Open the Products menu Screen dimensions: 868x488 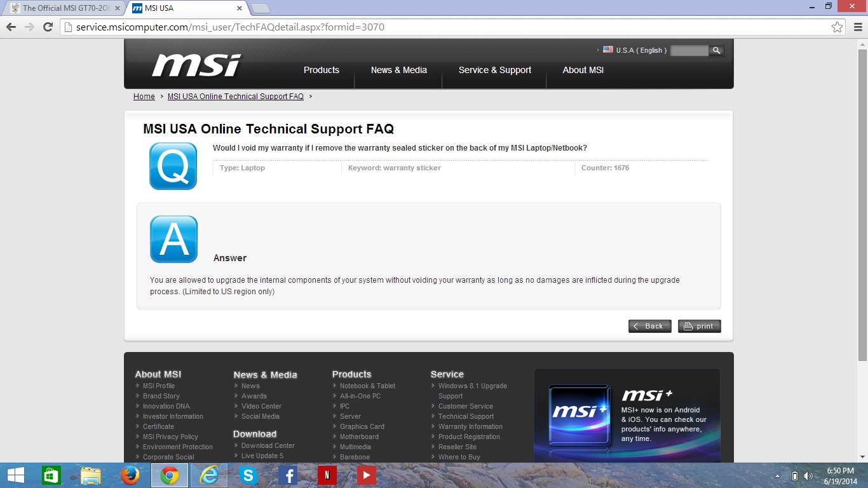(322, 70)
